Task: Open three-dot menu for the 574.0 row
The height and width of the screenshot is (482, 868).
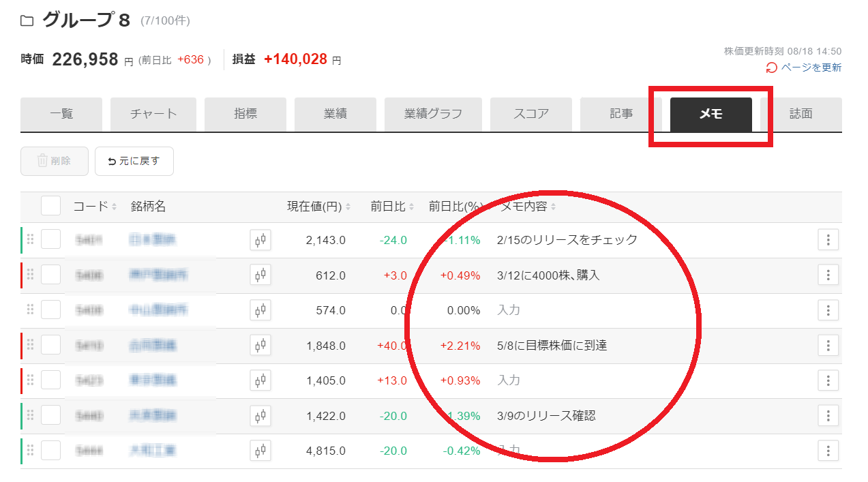Action: [828, 310]
